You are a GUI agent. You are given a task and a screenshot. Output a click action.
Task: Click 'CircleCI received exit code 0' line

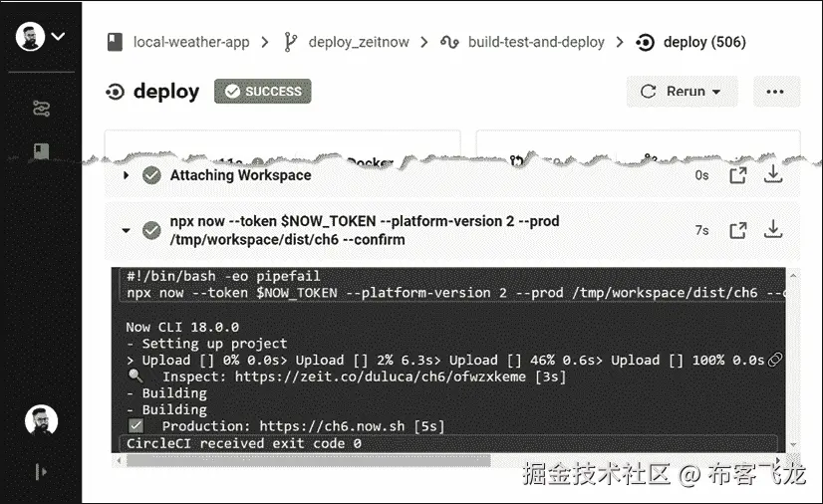pyautogui.click(x=243, y=443)
